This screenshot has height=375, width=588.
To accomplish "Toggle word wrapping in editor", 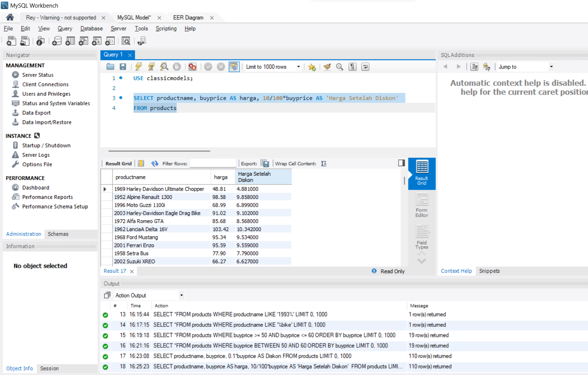I will [365, 67].
